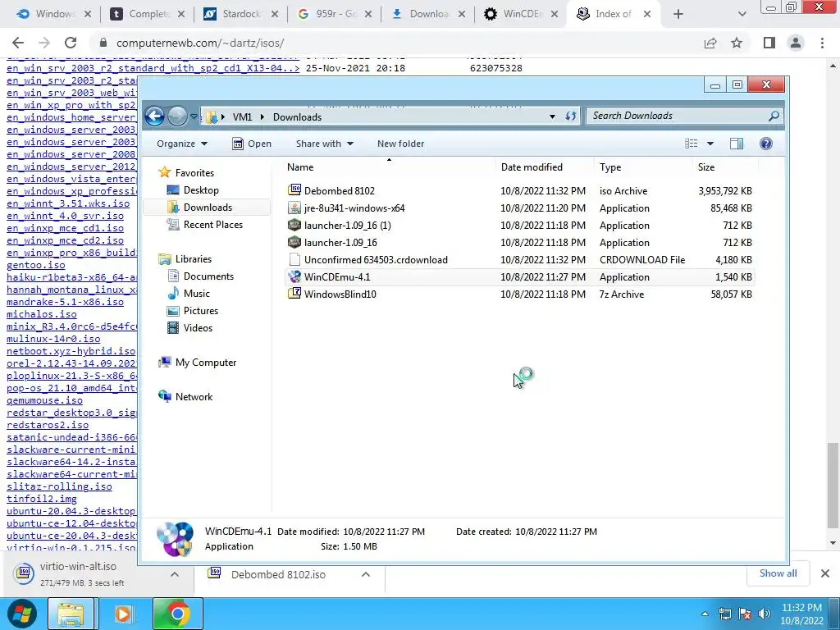Viewport: 840px width, 630px height.
Task: Switch to the 959r Google tab
Action: point(335,14)
